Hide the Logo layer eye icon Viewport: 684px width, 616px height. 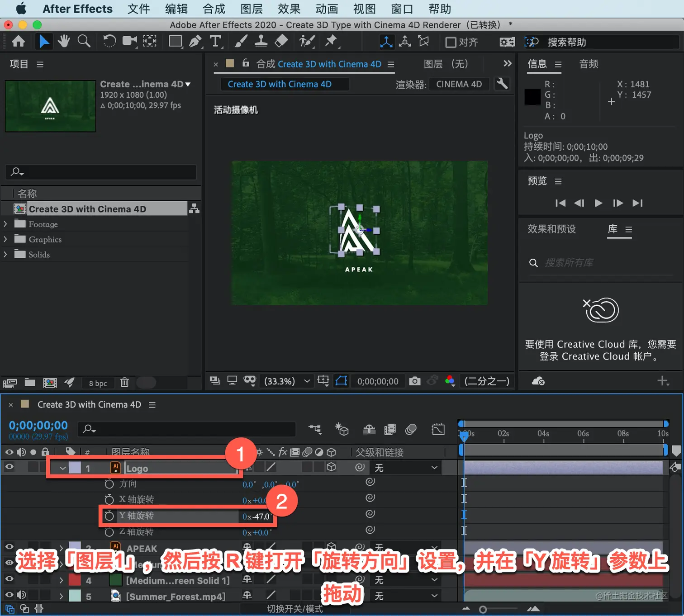(x=9, y=467)
